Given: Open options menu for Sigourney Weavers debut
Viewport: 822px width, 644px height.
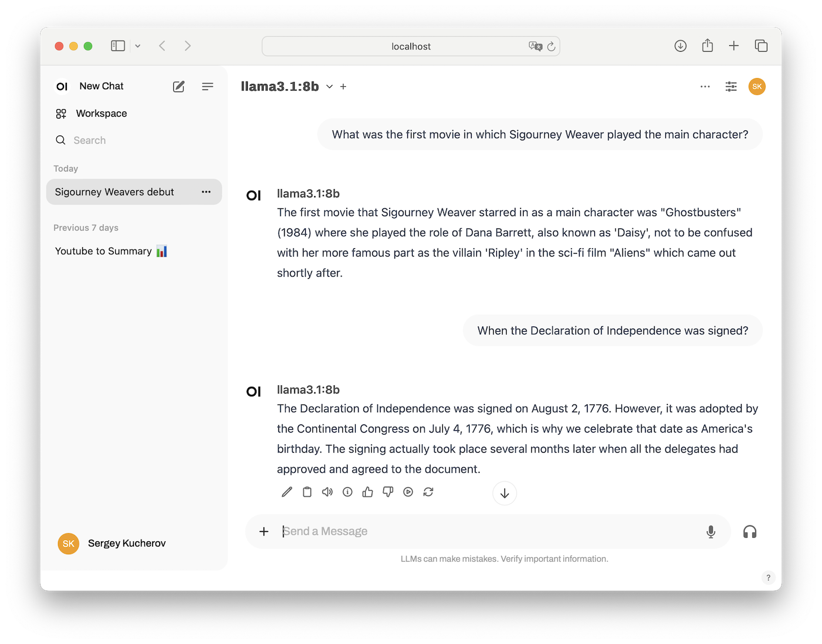Looking at the screenshot, I should 206,192.
